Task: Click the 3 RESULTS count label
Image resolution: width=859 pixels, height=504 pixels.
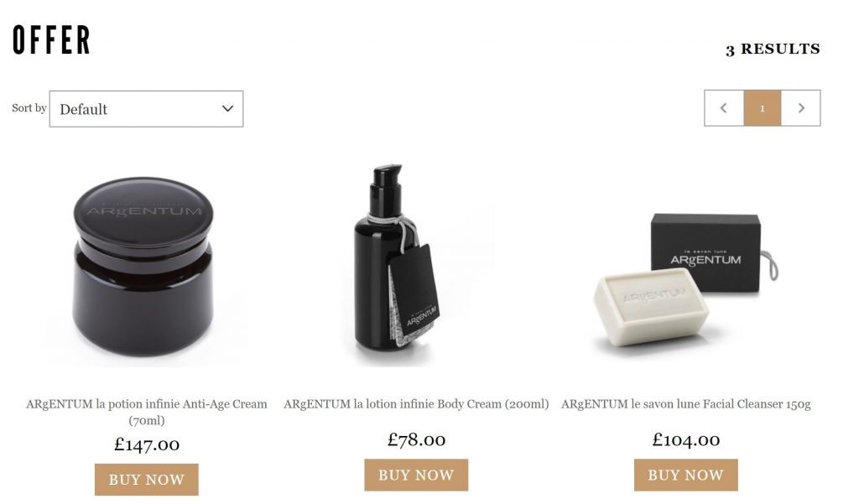Action: pyautogui.click(x=773, y=49)
